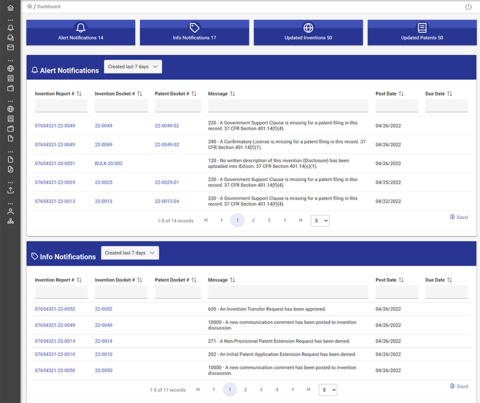
Task: Go to next page of alert notifications
Action: [x=285, y=220]
